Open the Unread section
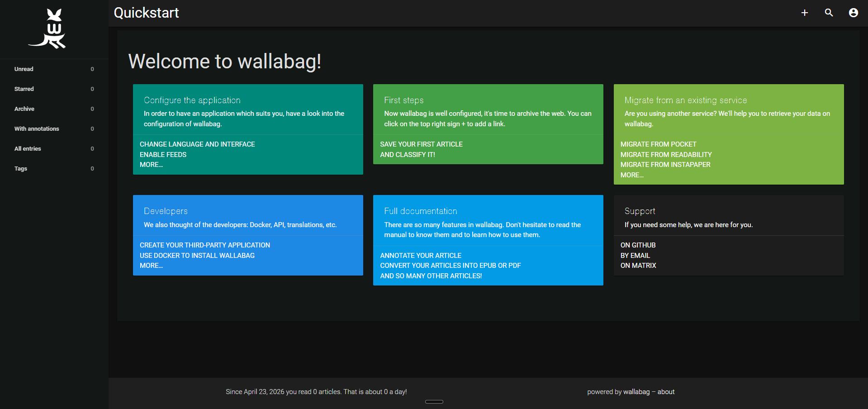 [24, 69]
